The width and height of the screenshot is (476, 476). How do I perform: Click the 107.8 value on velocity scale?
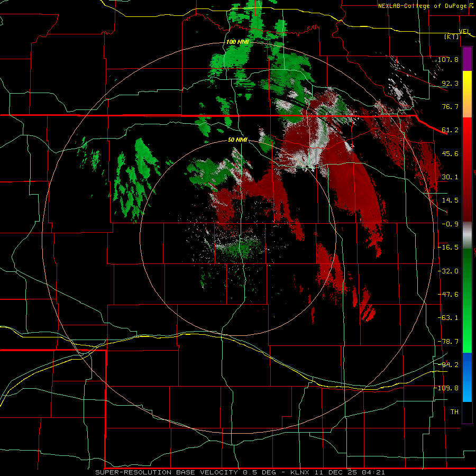448,59
